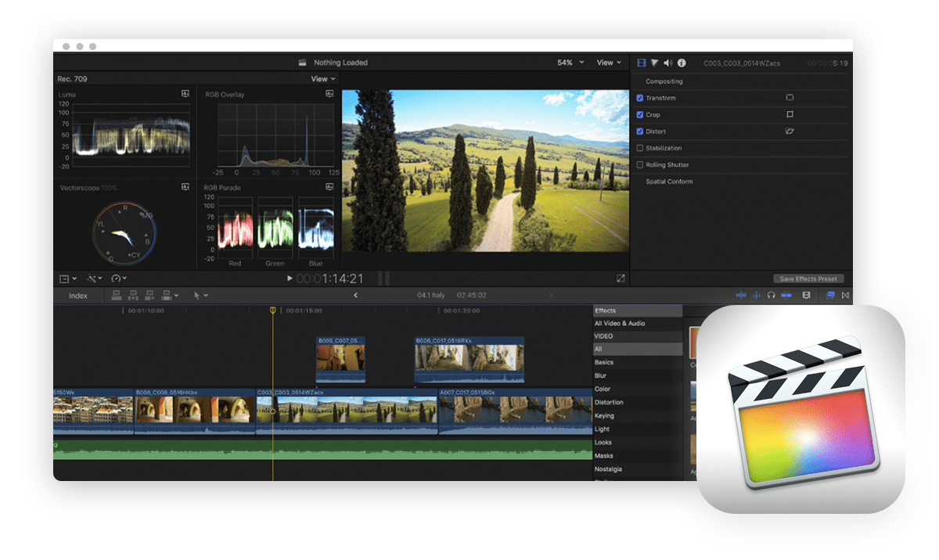
Task: Enable the Rolling Shutter checkbox
Action: pyautogui.click(x=640, y=165)
